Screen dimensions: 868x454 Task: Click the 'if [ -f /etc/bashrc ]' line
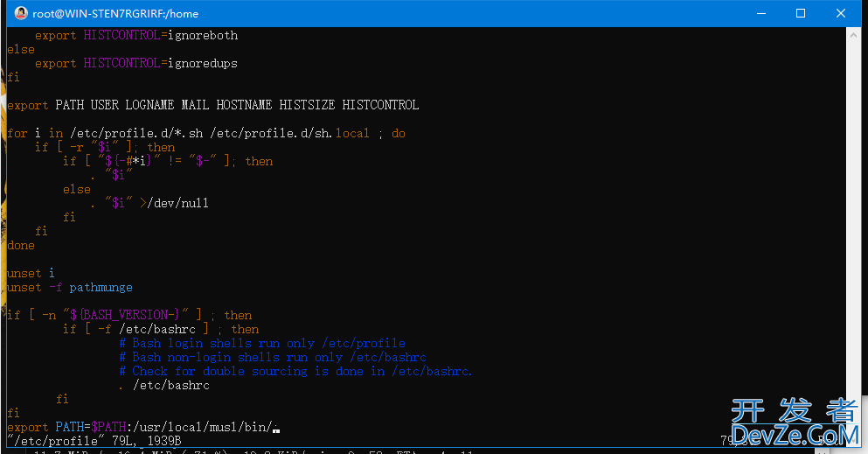161,330
